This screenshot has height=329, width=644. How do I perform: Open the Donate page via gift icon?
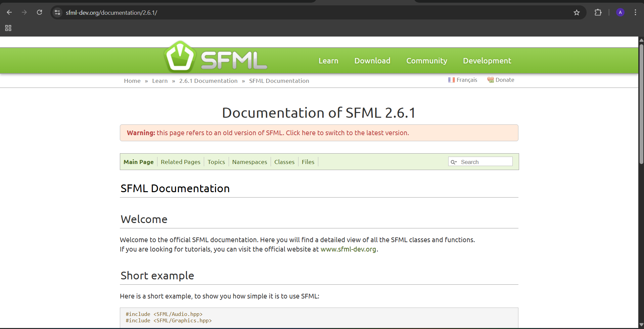[490, 80]
